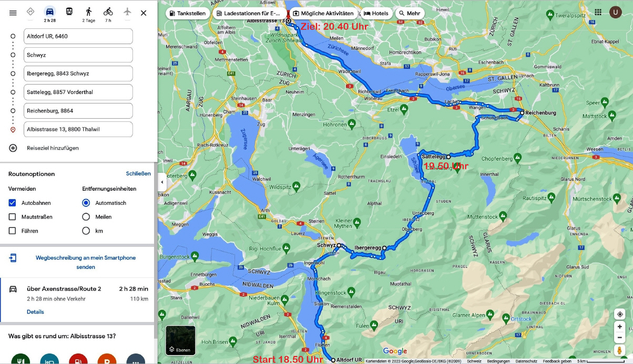The height and width of the screenshot is (364, 633).
Task: Enable avoiding Fähren
Action: click(x=12, y=231)
